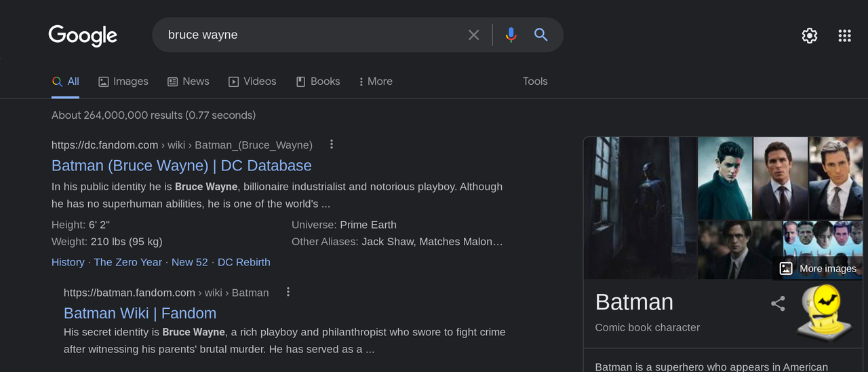Share the Batman knowledge panel
868x372 pixels.
click(778, 303)
